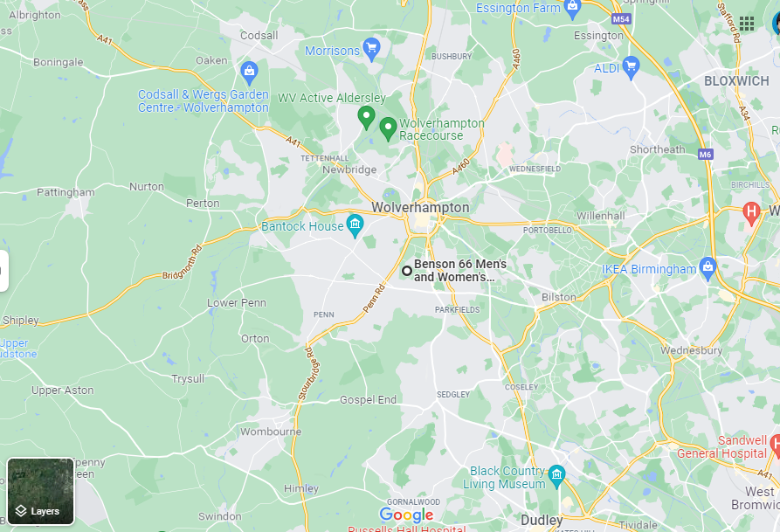Click the red hospital H marker near Birchills
This screenshot has height=532, width=780.
(751, 212)
